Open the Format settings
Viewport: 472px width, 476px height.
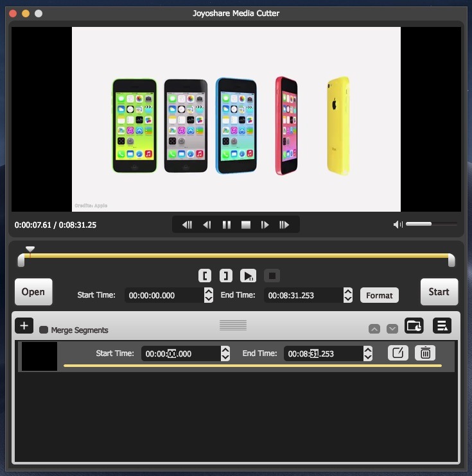pyautogui.click(x=379, y=295)
